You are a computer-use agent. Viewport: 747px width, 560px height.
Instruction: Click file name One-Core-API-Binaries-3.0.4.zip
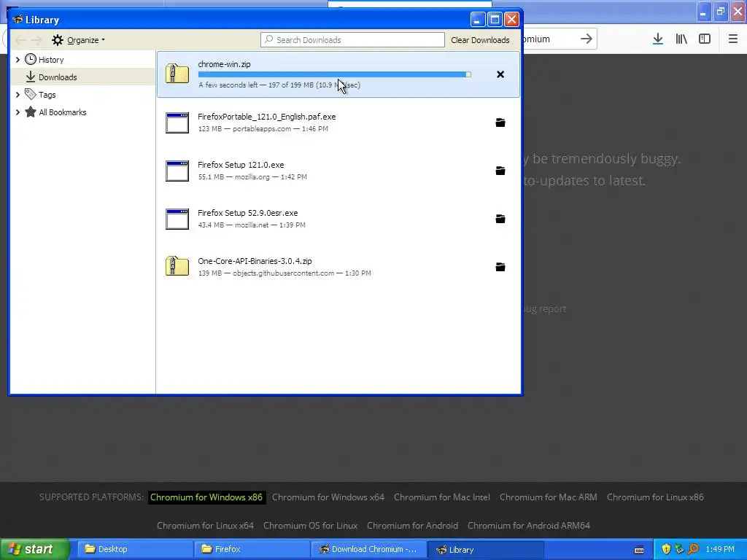(x=255, y=261)
